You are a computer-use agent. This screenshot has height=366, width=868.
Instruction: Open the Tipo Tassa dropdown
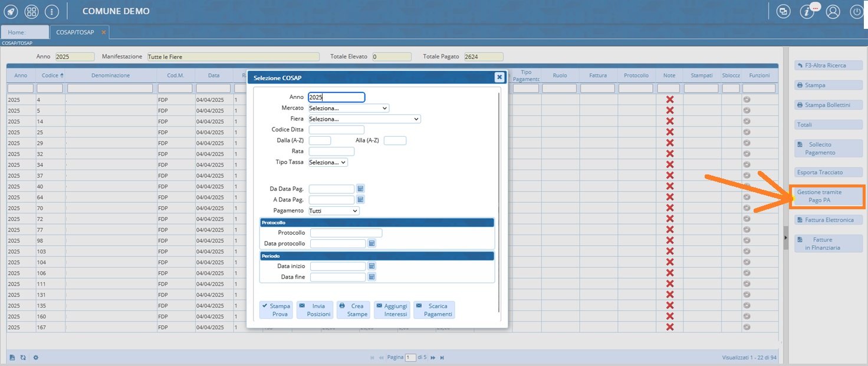click(328, 162)
